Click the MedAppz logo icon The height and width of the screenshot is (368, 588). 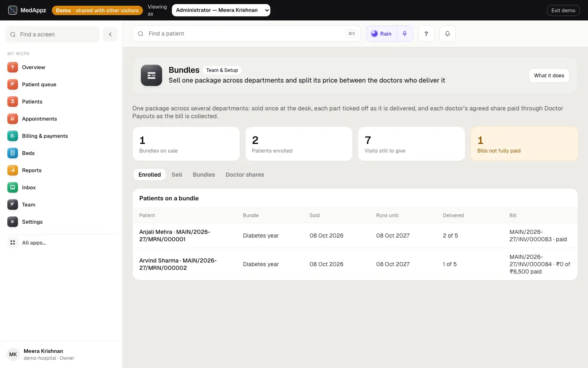13,10
